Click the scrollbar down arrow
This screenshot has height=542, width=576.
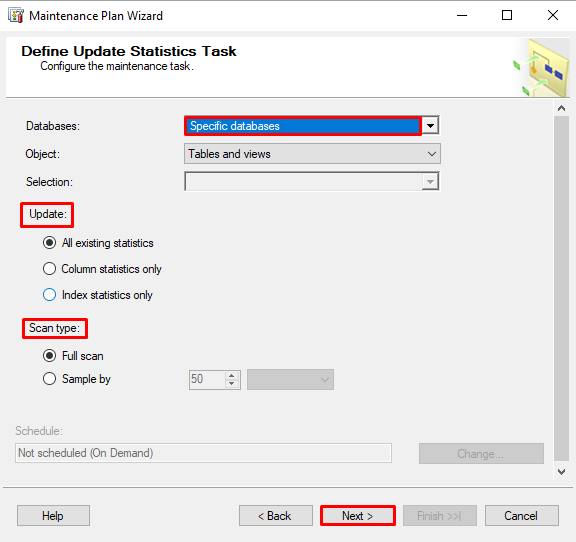click(561, 472)
